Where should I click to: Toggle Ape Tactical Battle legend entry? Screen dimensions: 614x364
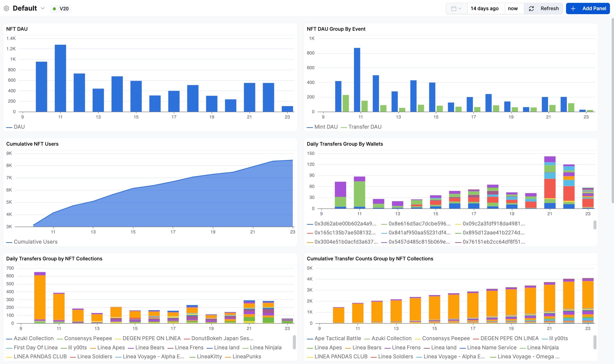pyautogui.click(x=334, y=339)
